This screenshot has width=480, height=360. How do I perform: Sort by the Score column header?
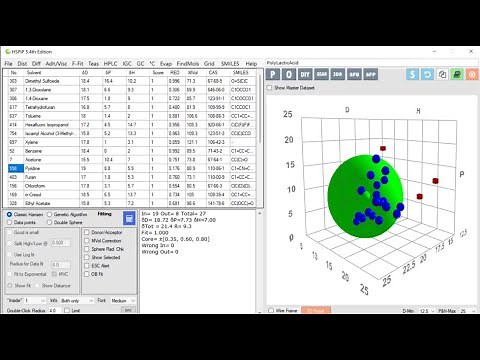(158, 72)
